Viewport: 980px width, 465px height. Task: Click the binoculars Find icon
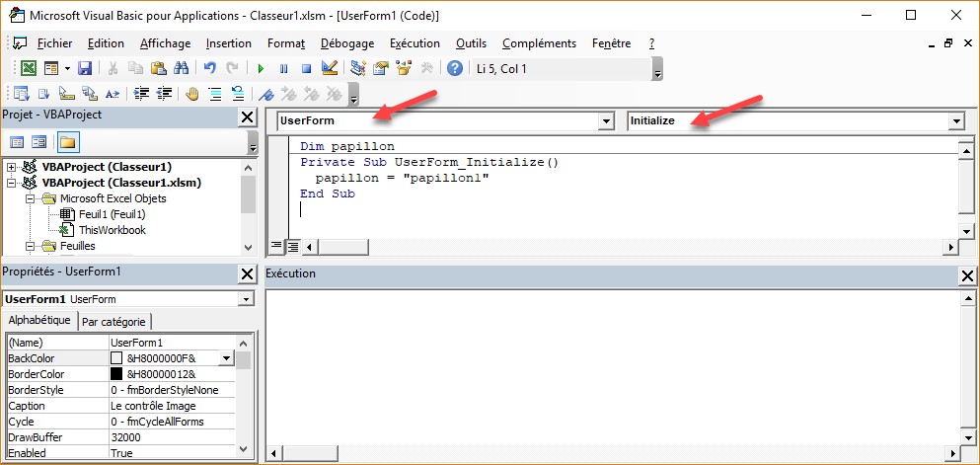click(x=181, y=68)
